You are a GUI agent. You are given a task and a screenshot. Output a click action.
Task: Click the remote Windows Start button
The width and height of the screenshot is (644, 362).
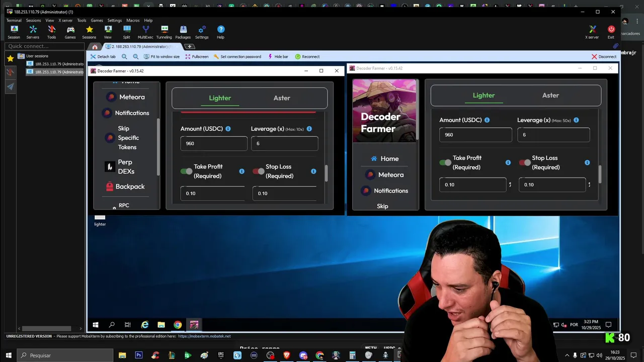(x=96, y=325)
